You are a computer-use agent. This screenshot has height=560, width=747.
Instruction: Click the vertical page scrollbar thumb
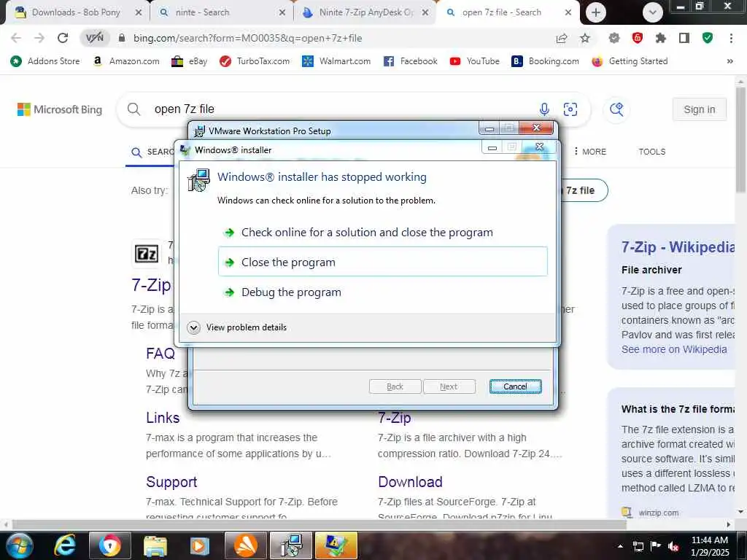[740, 141]
